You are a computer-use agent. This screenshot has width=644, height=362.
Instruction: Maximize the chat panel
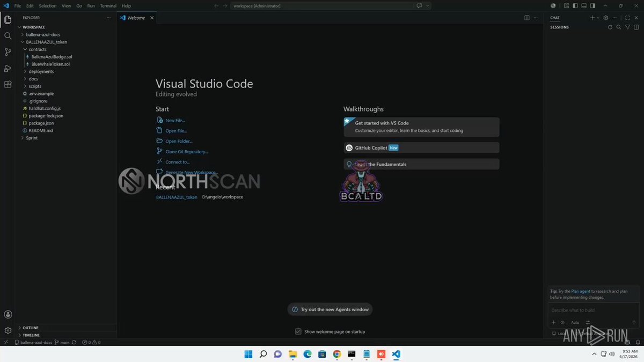627,18
